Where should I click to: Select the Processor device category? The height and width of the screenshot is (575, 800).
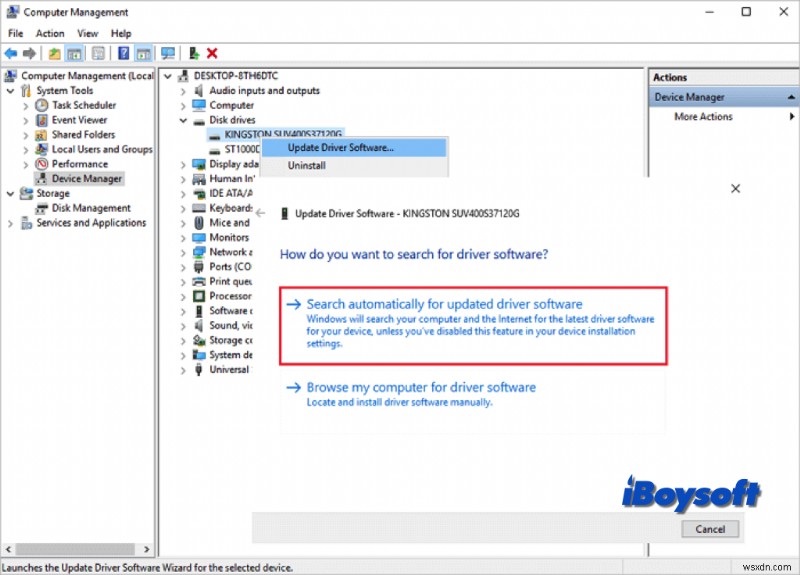click(x=231, y=296)
